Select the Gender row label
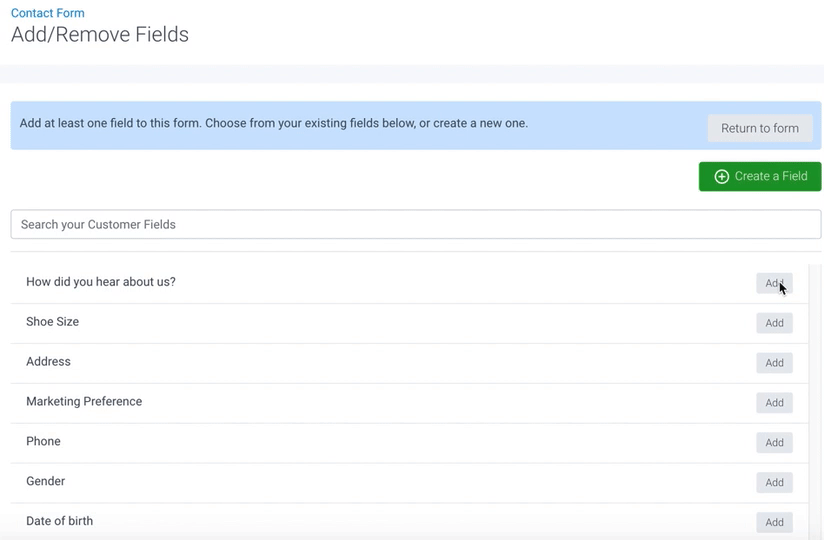The image size is (824, 540). pos(46,482)
